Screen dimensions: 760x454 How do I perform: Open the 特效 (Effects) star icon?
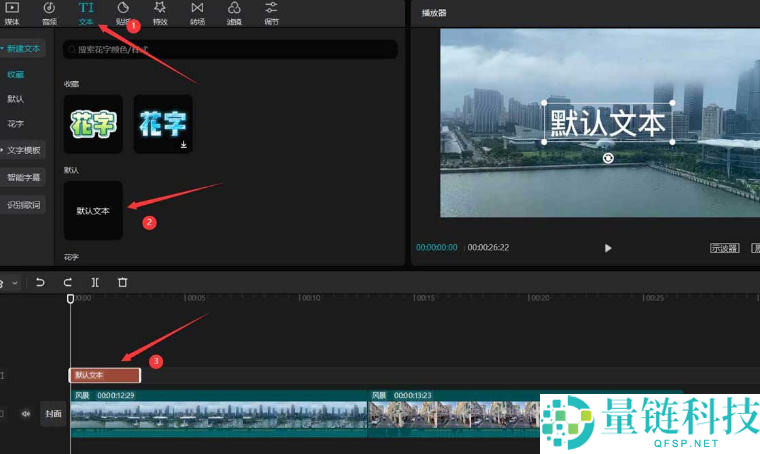pos(160,12)
